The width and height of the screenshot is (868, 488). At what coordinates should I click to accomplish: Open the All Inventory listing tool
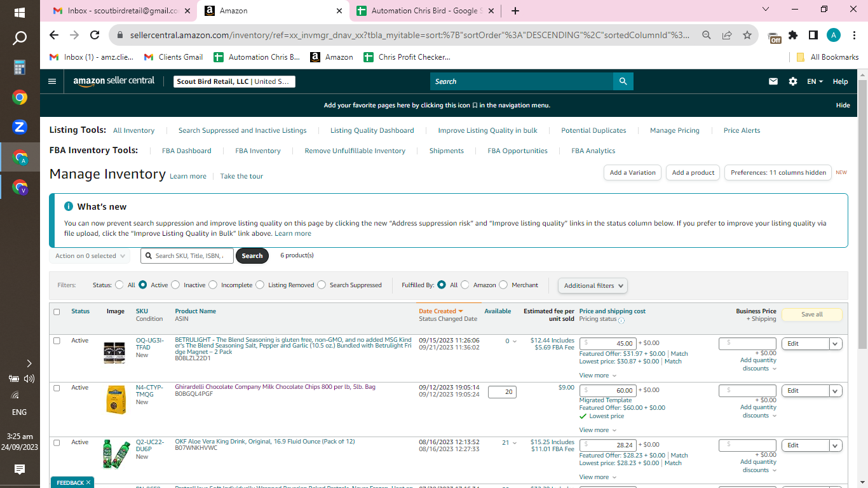(133, 130)
